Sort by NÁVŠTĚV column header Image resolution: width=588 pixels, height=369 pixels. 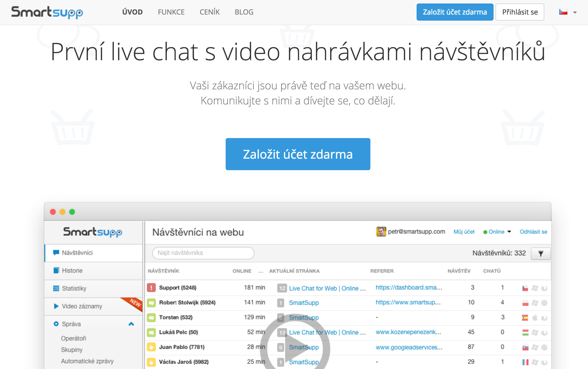pos(459,271)
